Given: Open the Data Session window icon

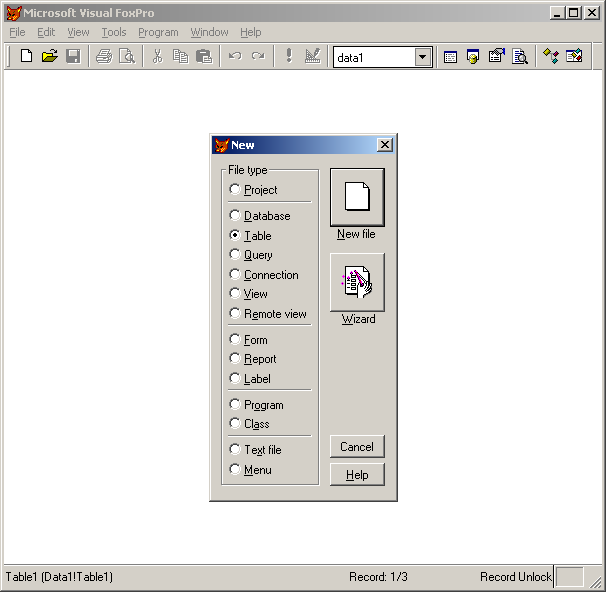Looking at the screenshot, I should [473, 56].
